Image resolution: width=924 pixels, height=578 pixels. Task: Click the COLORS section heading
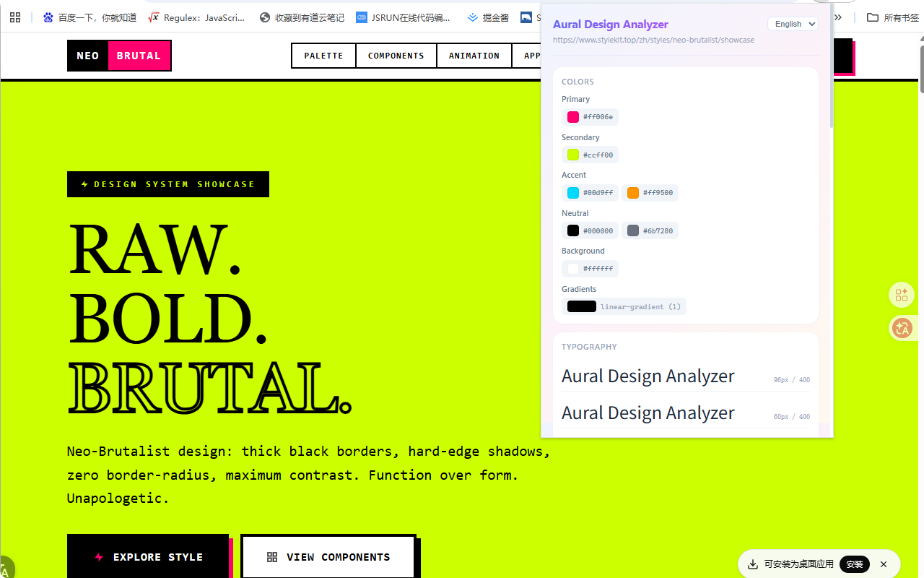[x=577, y=82]
